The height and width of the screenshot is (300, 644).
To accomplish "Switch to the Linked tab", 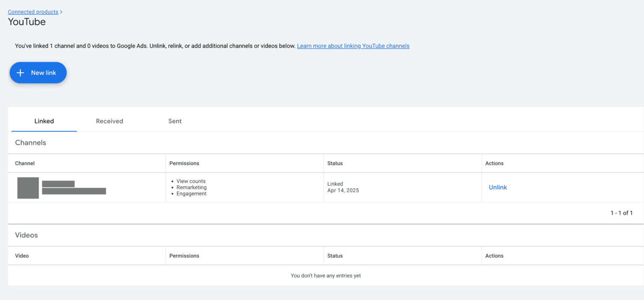I will pos(44,121).
